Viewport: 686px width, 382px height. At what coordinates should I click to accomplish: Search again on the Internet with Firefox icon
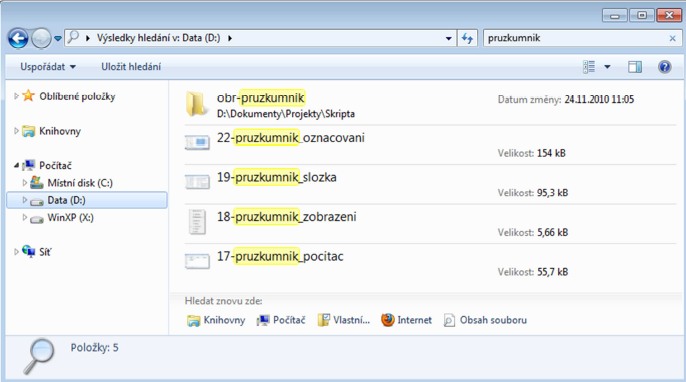(x=406, y=320)
